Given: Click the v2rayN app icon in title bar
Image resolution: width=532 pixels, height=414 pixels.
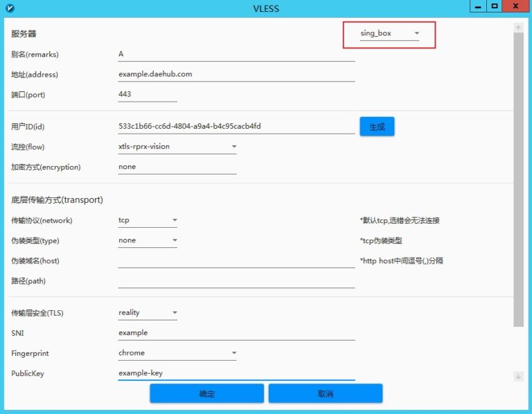Looking at the screenshot, I should 9,8.
